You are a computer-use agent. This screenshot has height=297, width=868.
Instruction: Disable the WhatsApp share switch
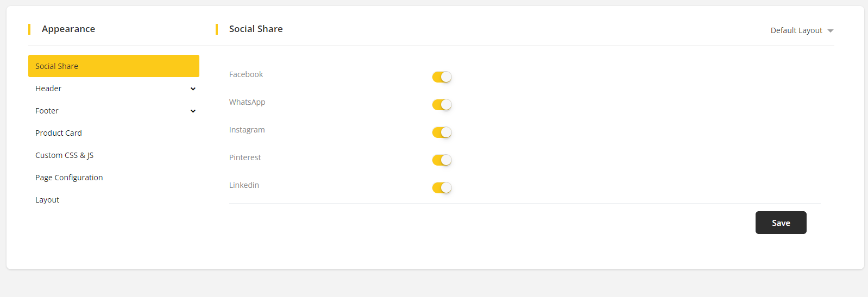tap(442, 105)
